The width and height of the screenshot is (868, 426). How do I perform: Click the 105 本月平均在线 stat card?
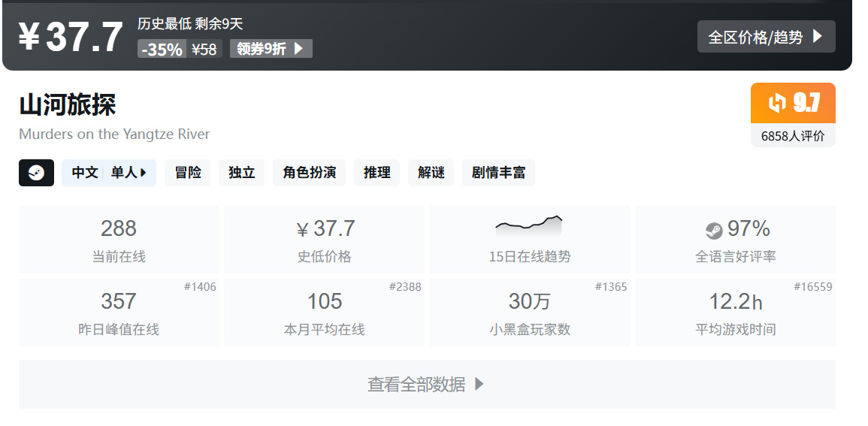pyautogui.click(x=325, y=313)
